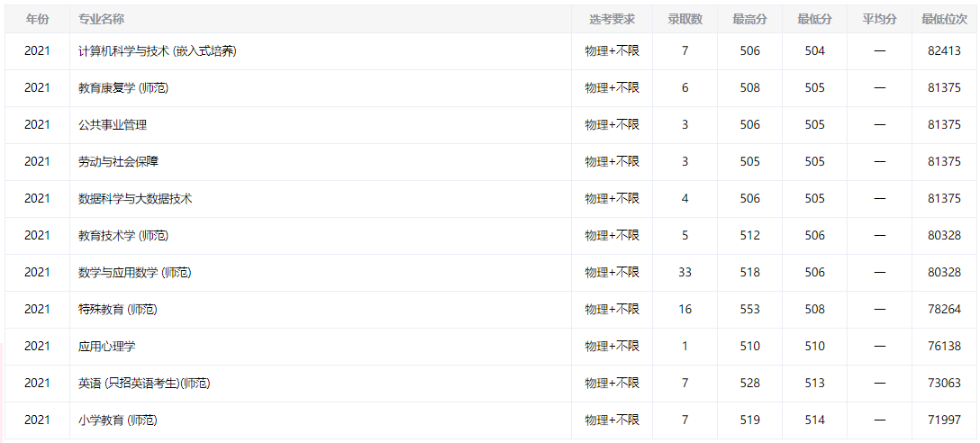Click the highest score cell 553
Image resolution: width=980 pixels, height=443 pixels.
tap(749, 310)
